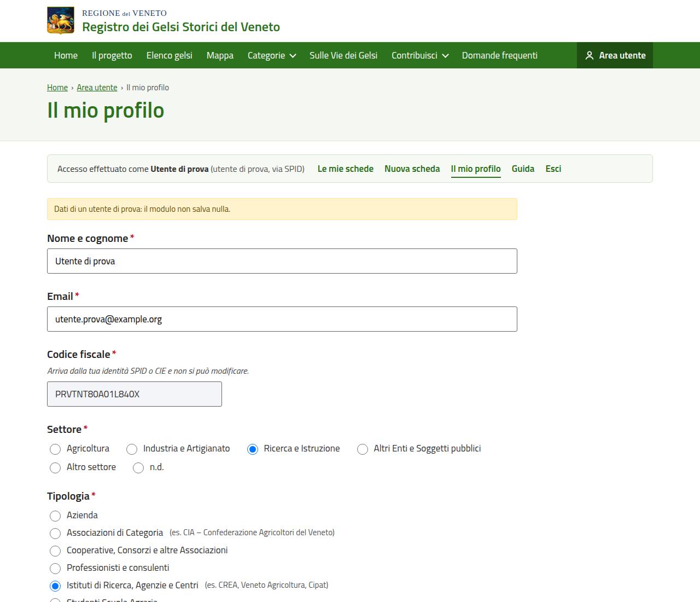Click the Registro dei Gelsi Storici del Veneto title

[x=181, y=27]
